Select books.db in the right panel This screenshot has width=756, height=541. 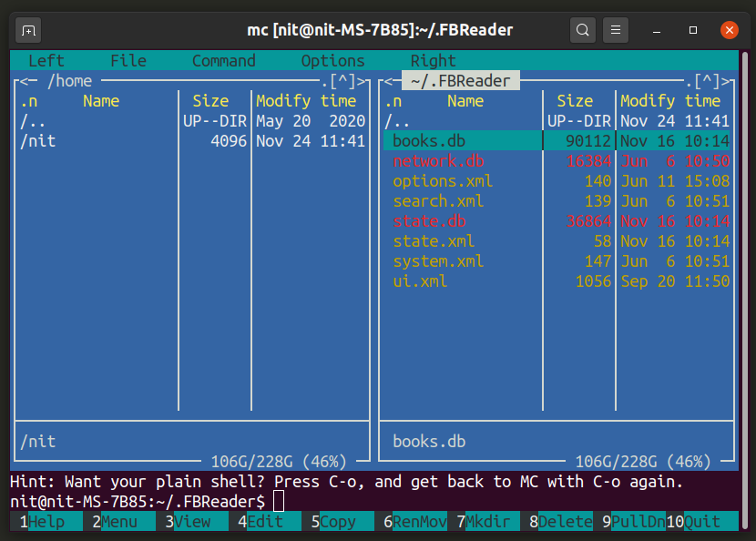point(557,141)
